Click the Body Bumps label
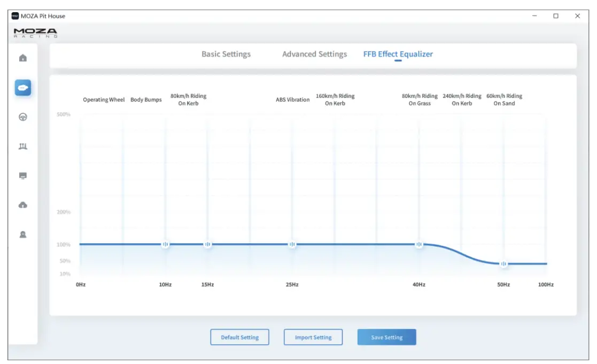 (146, 100)
